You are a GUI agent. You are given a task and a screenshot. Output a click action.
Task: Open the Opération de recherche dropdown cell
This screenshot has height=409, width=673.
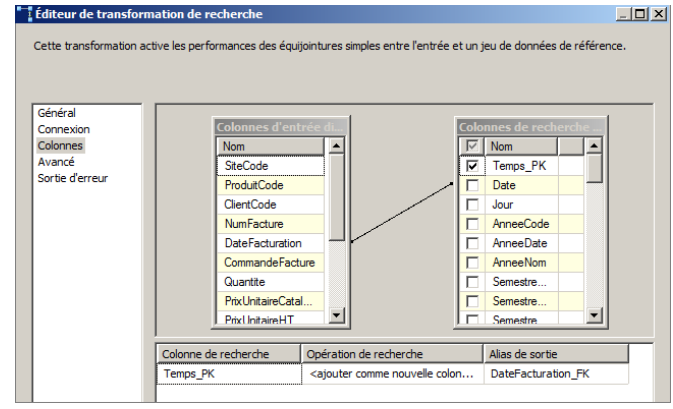[x=392, y=374]
